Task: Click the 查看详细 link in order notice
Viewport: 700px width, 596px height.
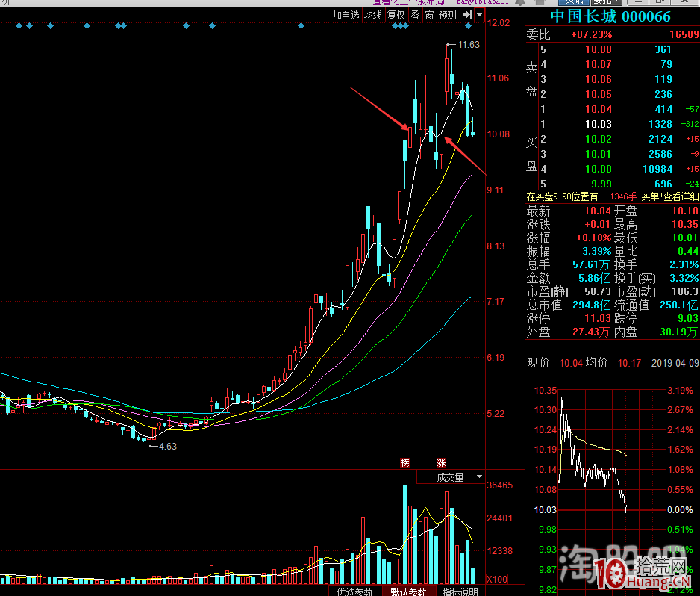Action: 681,196
